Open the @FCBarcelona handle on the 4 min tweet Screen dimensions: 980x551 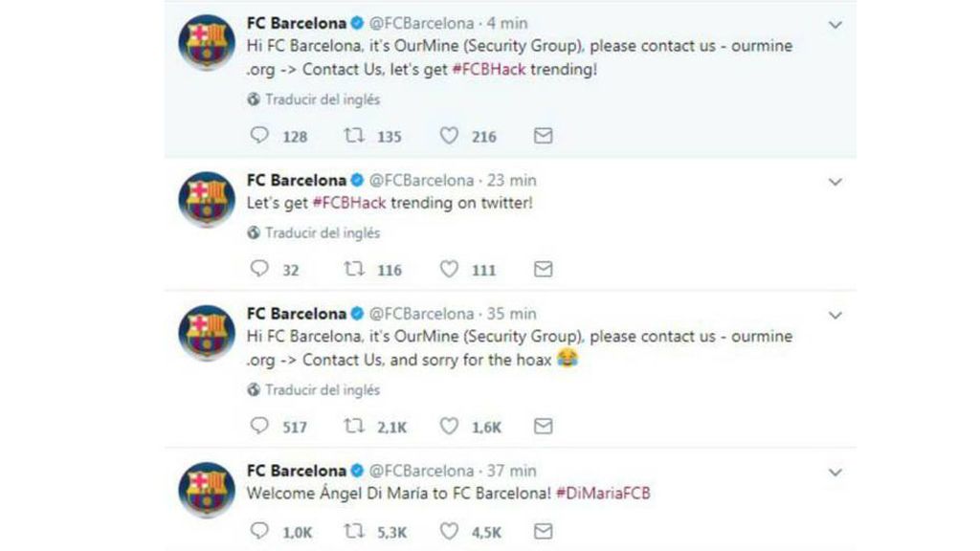(422, 23)
